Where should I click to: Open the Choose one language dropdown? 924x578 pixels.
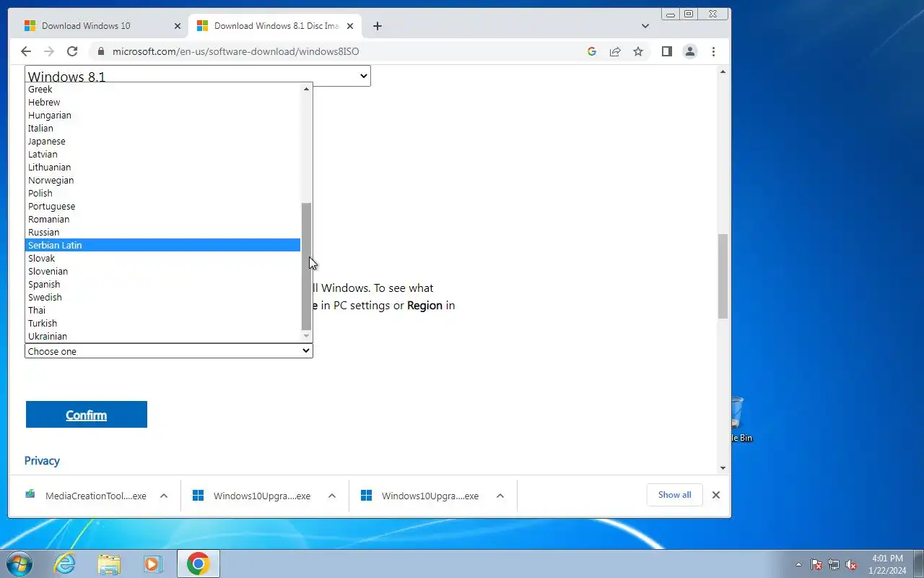[x=169, y=351]
